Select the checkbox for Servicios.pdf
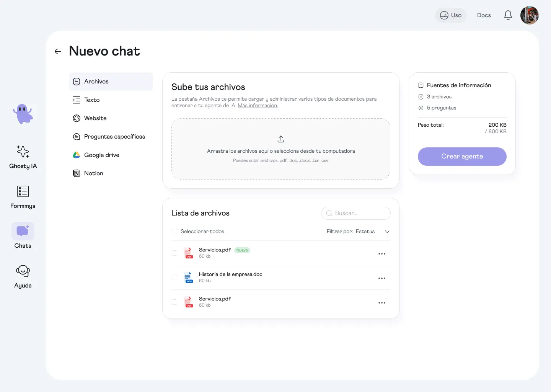 point(174,253)
